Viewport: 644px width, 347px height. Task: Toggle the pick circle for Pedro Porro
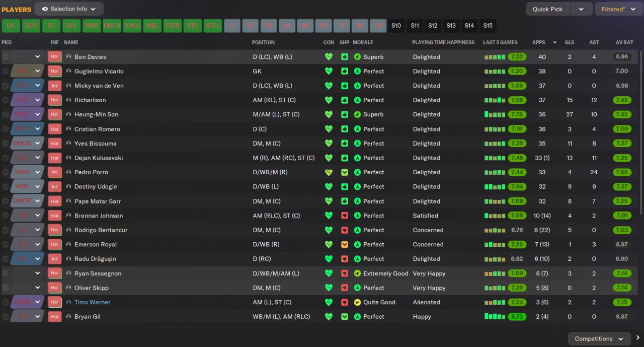point(6,172)
